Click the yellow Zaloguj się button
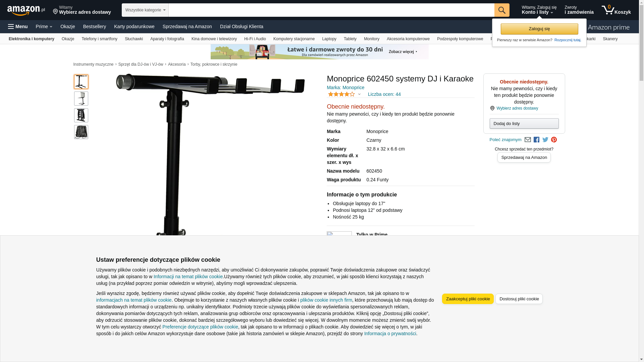This screenshot has height=362, width=644. [539, 29]
